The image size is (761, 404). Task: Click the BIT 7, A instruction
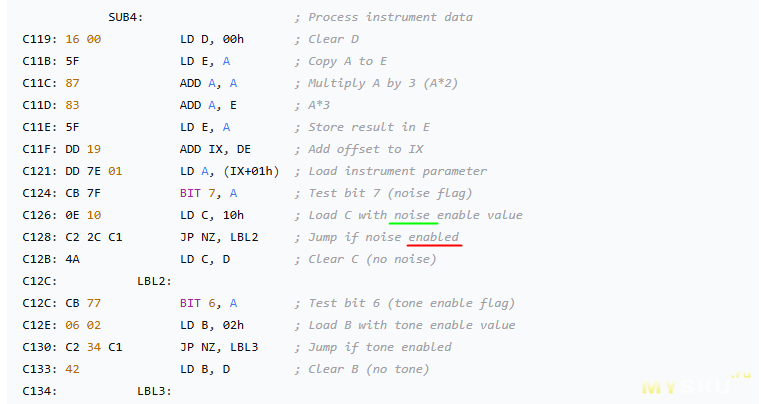[209, 193]
